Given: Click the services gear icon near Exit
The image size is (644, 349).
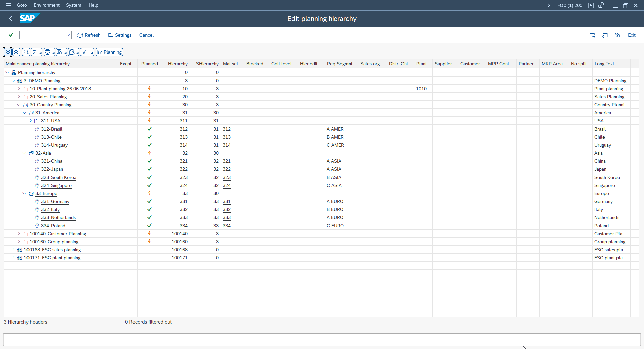Looking at the screenshot, I should [618, 35].
